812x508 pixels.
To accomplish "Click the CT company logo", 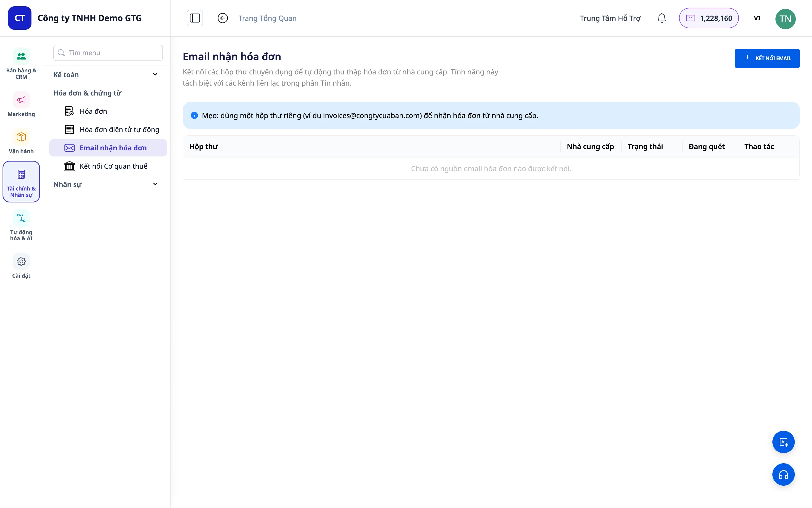I will point(20,18).
